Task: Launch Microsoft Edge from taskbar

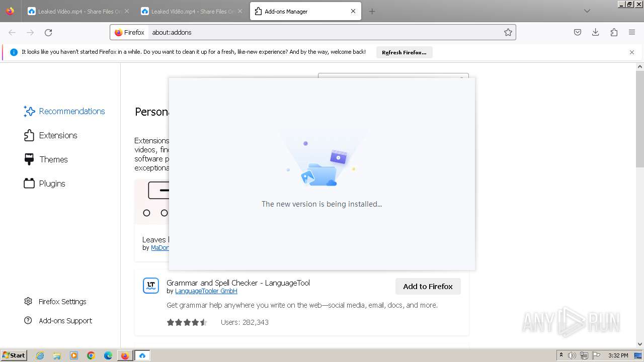Action: click(108, 355)
